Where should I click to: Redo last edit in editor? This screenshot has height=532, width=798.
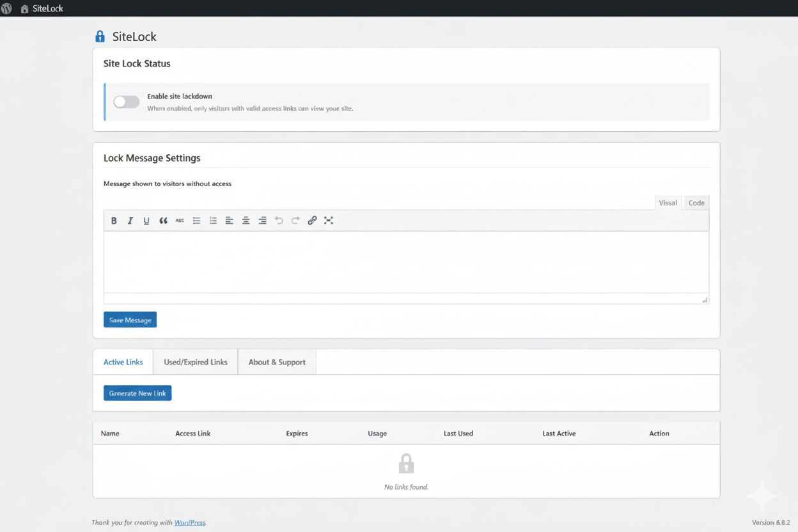[x=295, y=221]
